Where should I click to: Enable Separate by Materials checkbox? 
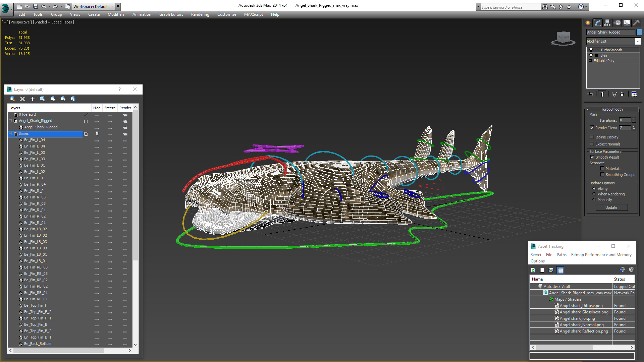point(602,169)
